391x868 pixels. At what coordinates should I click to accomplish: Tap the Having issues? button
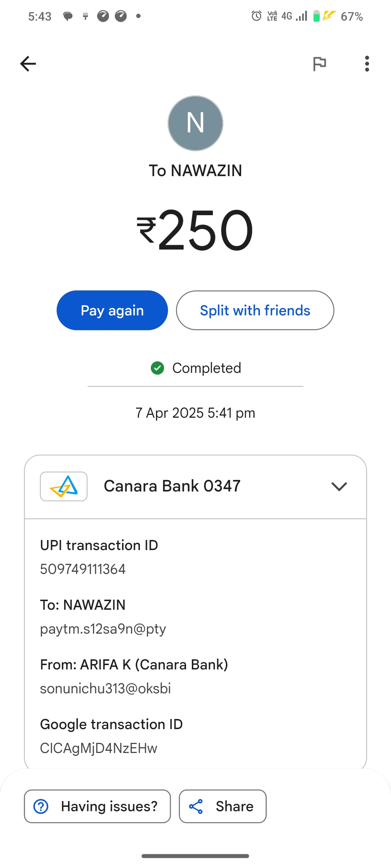(97, 807)
